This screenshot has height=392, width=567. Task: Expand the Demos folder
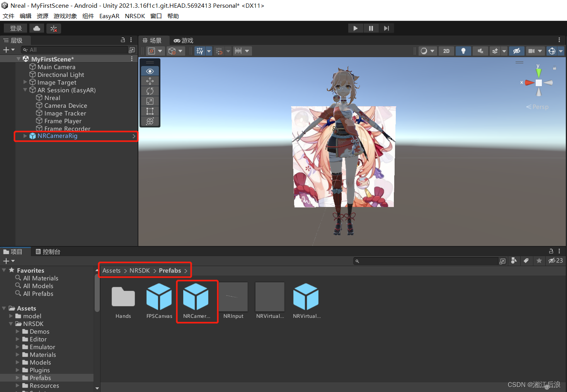[x=17, y=331]
